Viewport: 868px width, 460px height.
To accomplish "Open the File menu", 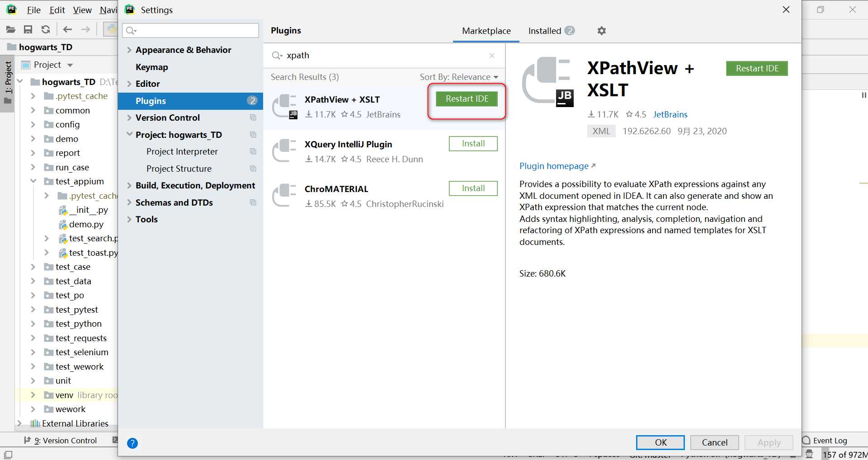I will 33,10.
